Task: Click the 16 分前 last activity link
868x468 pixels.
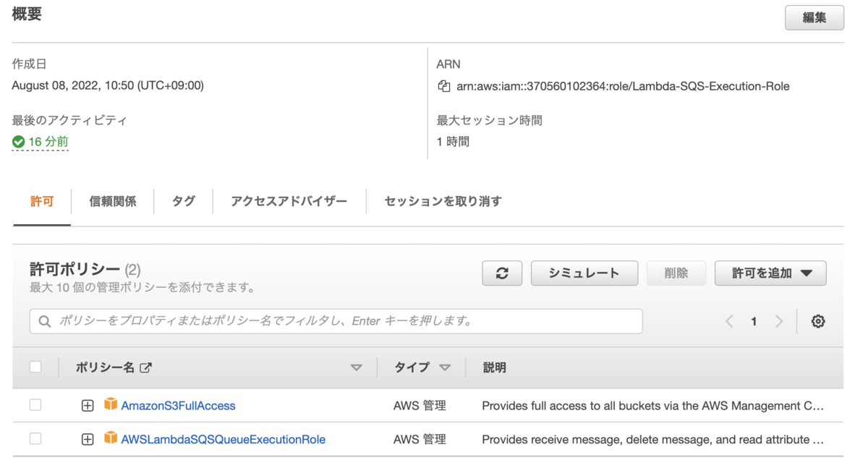Action: click(x=48, y=142)
